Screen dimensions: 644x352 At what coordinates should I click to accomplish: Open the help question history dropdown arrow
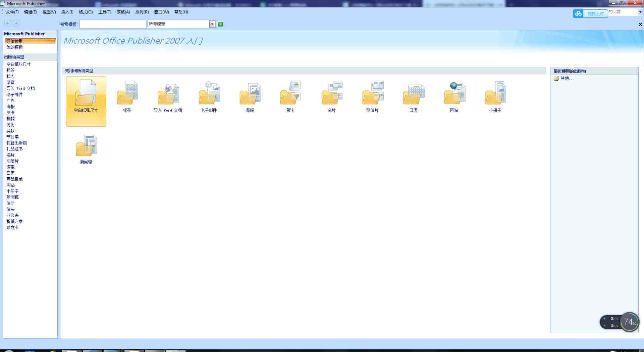pos(639,12)
